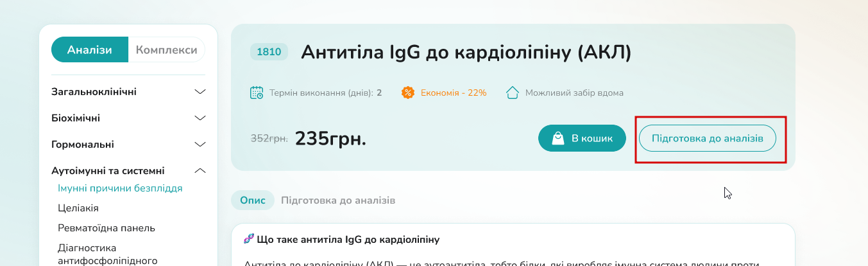Click the 1810 analysis code badge

pos(269,52)
